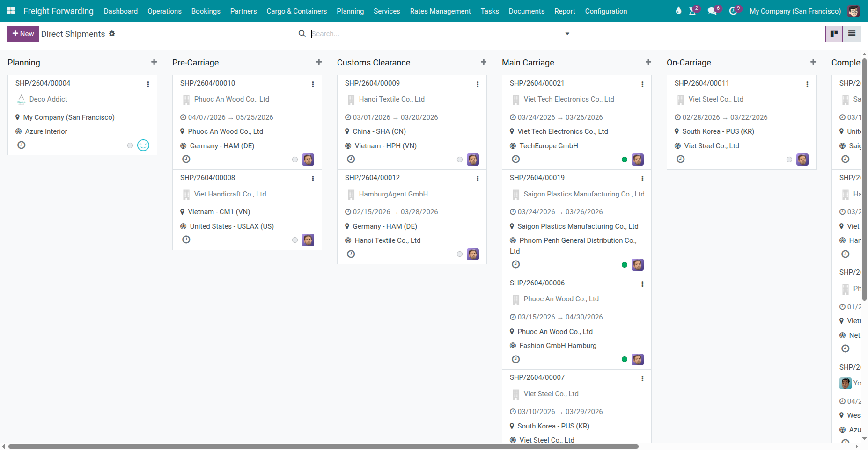Open the hourglass notifications with badge 2
This screenshot has width=868, height=450.
click(x=692, y=11)
